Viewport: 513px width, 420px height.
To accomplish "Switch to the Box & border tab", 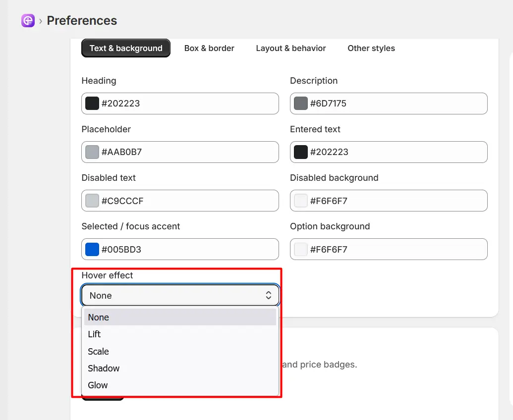I will [209, 48].
